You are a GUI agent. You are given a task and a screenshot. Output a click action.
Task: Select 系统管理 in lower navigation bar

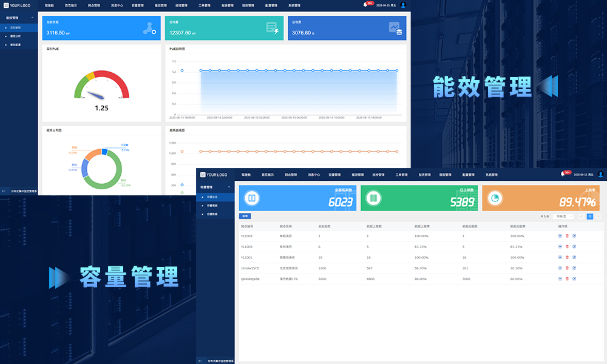492,175
